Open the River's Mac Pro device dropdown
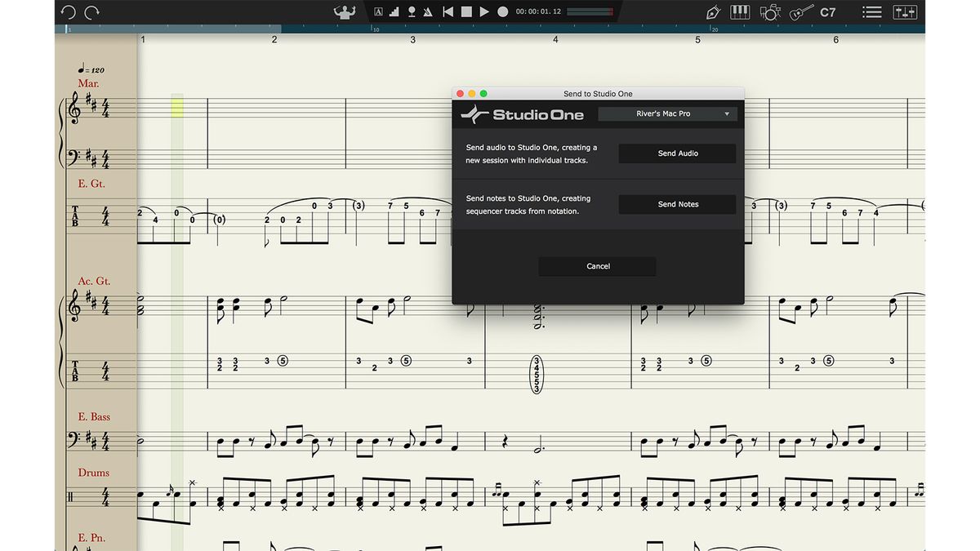Image resolution: width=980 pixels, height=551 pixels. coord(666,113)
